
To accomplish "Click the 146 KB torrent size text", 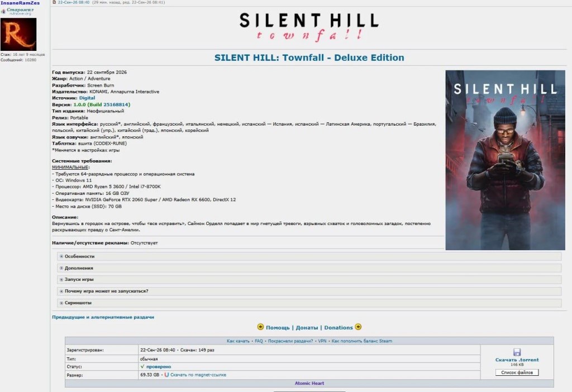I will [x=517, y=365].
